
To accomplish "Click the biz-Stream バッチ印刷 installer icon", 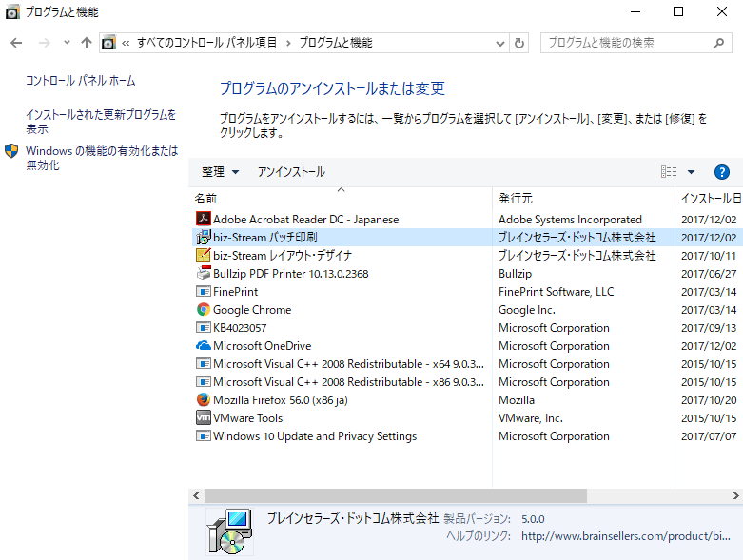I will [x=204, y=237].
